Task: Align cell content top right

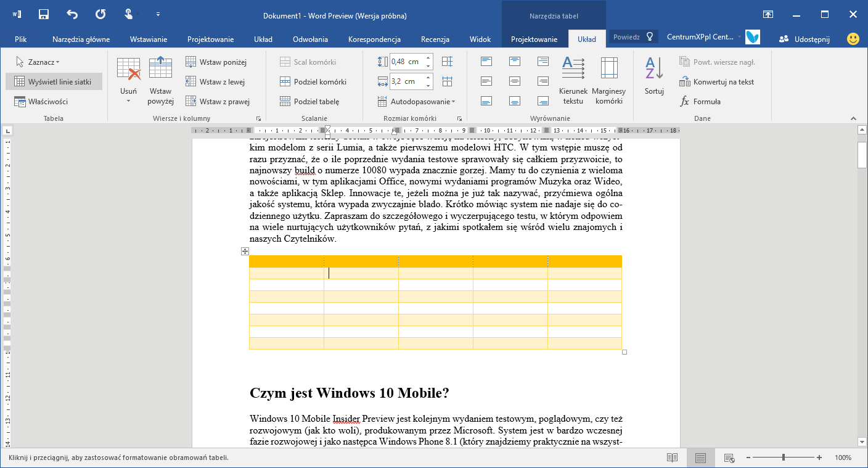Action: coord(543,62)
